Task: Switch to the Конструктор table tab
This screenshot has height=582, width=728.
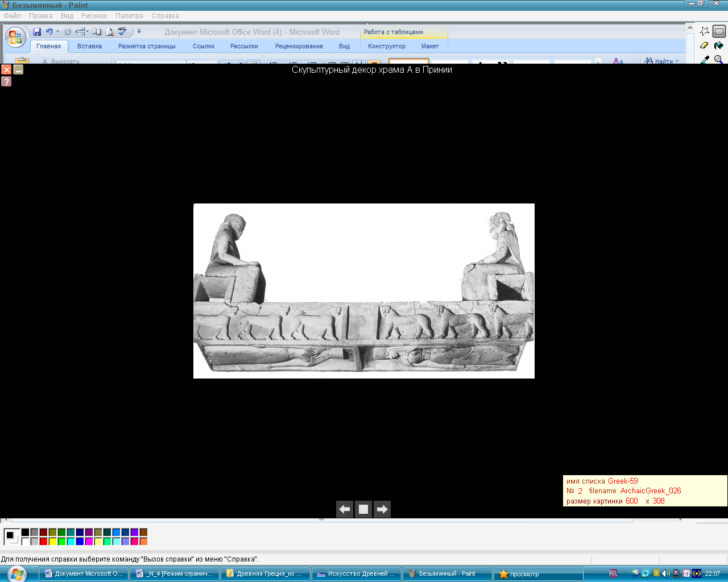Action: click(x=387, y=47)
